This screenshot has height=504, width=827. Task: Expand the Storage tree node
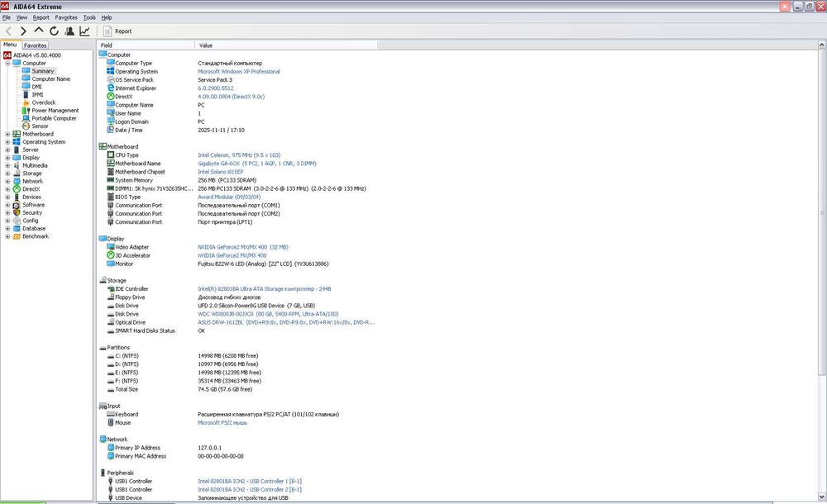[7, 174]
